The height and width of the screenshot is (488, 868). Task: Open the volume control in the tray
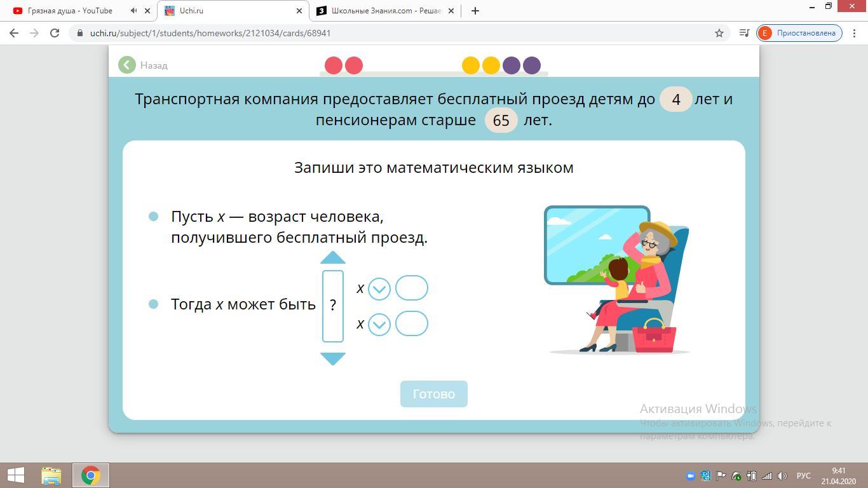pyautogui.click(x=782, y=476)
